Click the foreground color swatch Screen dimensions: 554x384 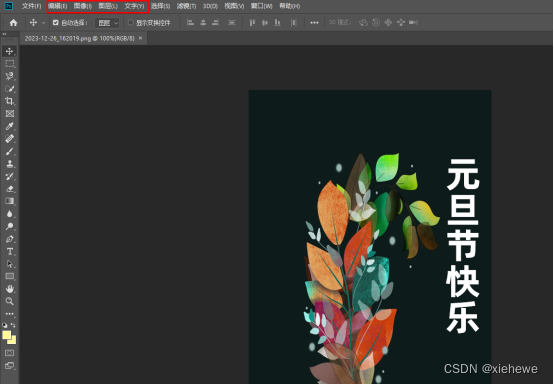pos(7,335)
